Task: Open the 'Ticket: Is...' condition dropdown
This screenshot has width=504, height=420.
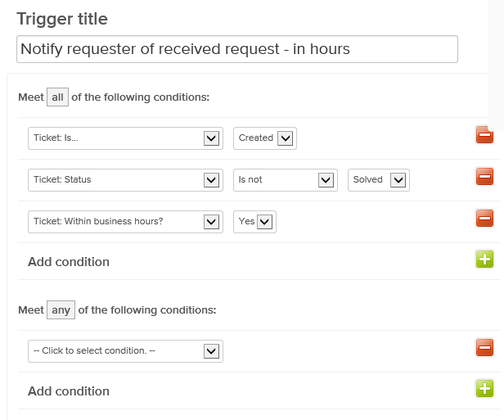Action: [x=125, y=138]
